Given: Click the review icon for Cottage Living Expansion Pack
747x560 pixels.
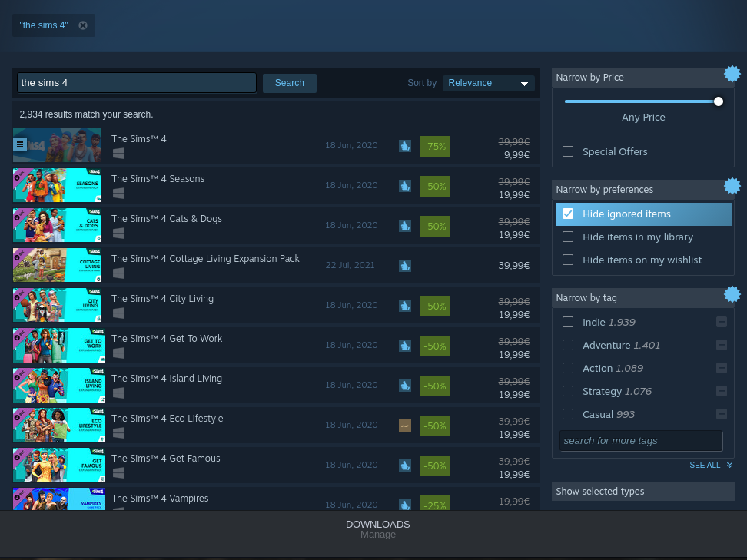Looking at the screenshot, I should pyautogui.click(x=405, y=266).
